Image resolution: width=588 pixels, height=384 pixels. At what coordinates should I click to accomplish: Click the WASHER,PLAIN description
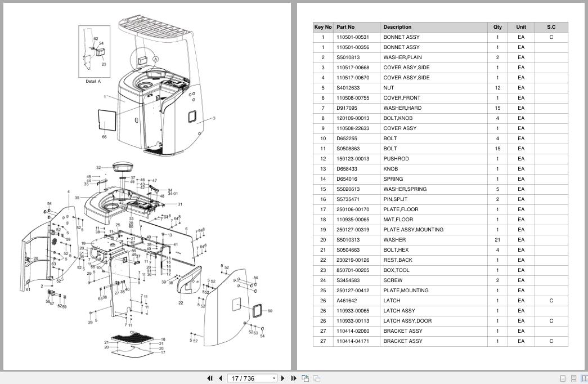tap(402, 57)
